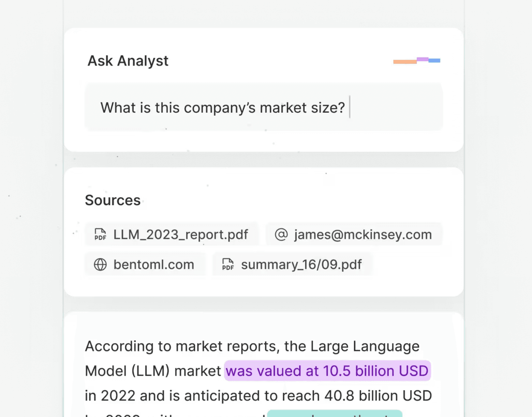
Task: Open the LLM_2023_report.pdf source file name
Action: pyautogui.click(x=181, y=235)
